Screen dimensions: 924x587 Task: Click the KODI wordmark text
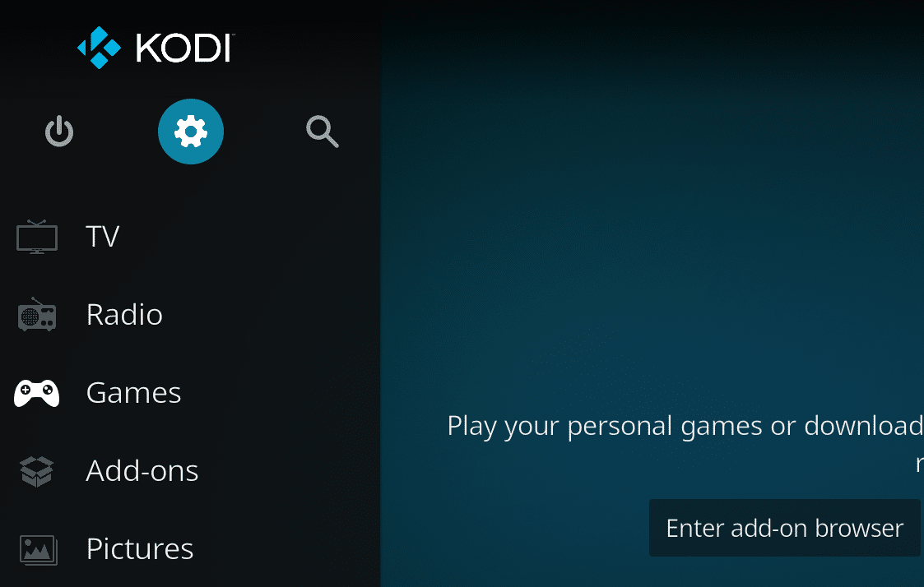point(185,48)
